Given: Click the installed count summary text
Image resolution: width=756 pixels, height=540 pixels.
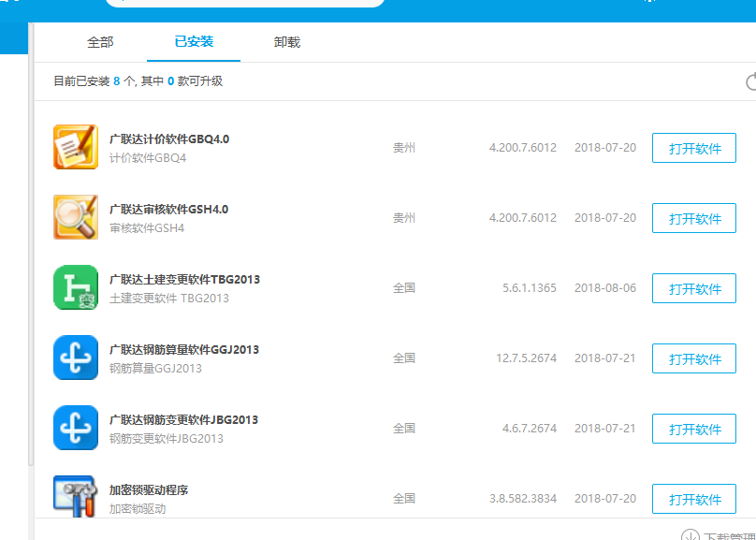Looking at the screenshot, I should point(138,81).
